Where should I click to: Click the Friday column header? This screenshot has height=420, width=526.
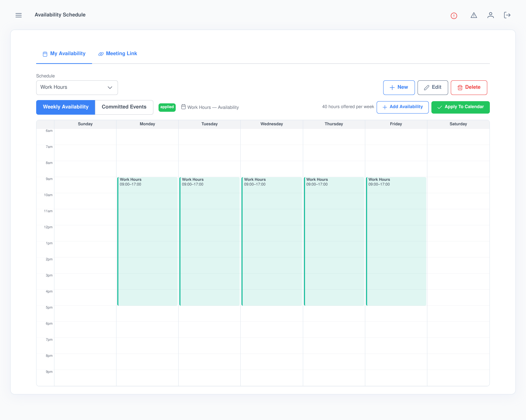pyautogui.click(x=396, y=124)
